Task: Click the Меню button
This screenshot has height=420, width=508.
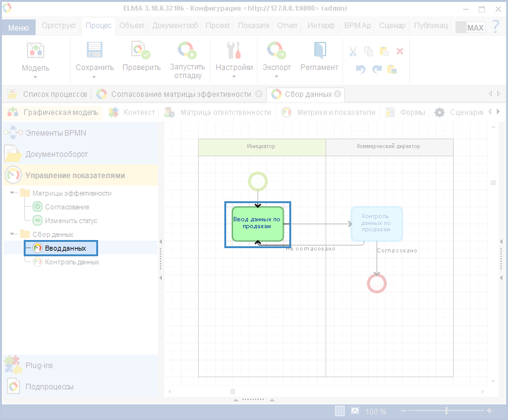Action: [17, 27]
